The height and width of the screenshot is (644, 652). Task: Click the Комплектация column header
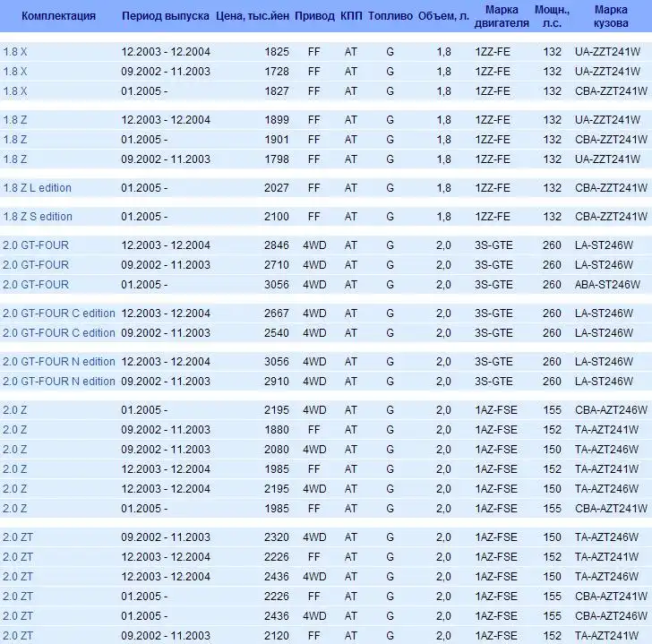58,17
